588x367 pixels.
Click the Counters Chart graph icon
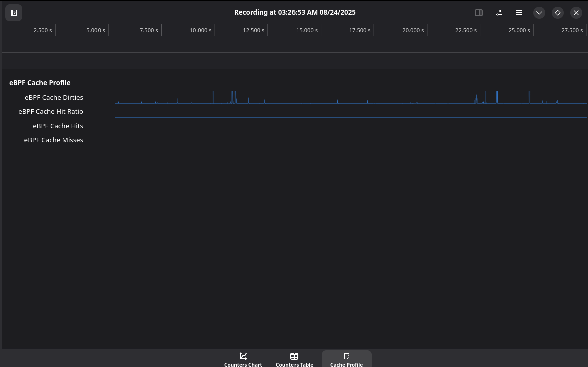[x=243, y=356]
